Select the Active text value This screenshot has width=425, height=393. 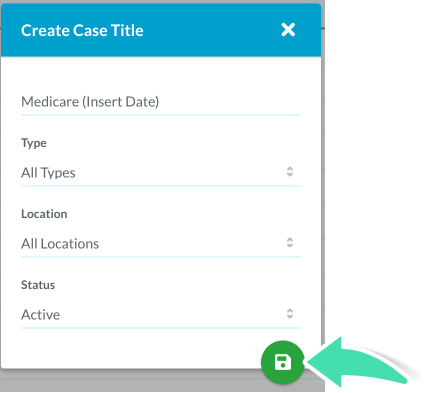41,315
